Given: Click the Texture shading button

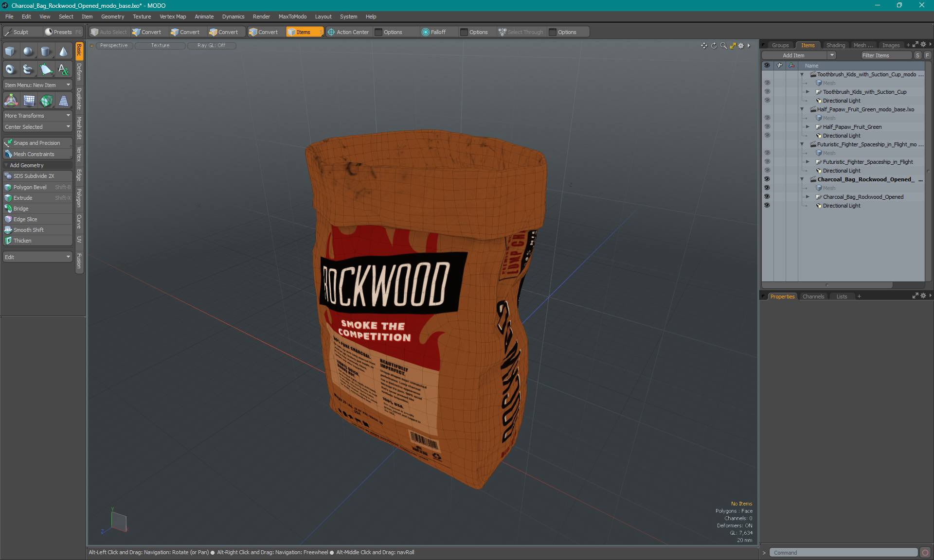Looking at the screenshot, I should (x=160, y=46).
